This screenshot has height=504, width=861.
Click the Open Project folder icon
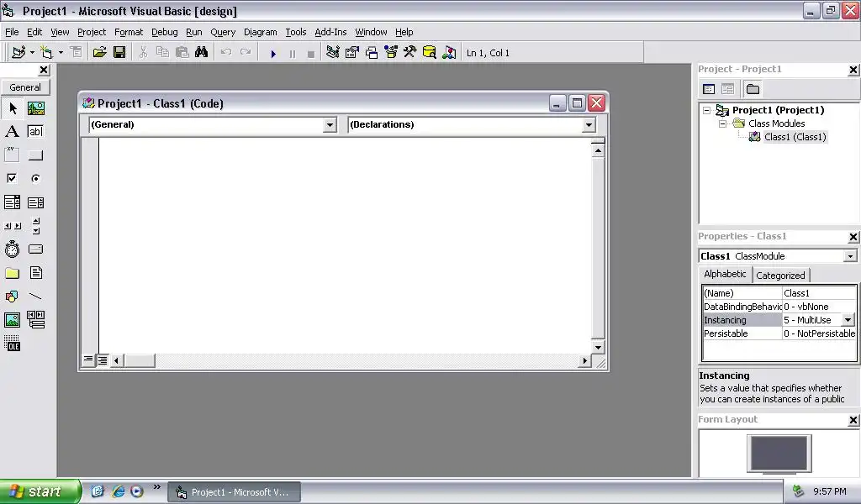(99, 53)
